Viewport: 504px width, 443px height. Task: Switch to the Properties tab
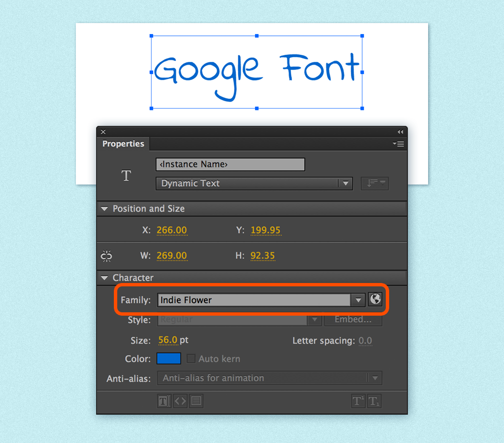(x=123, y=144)
